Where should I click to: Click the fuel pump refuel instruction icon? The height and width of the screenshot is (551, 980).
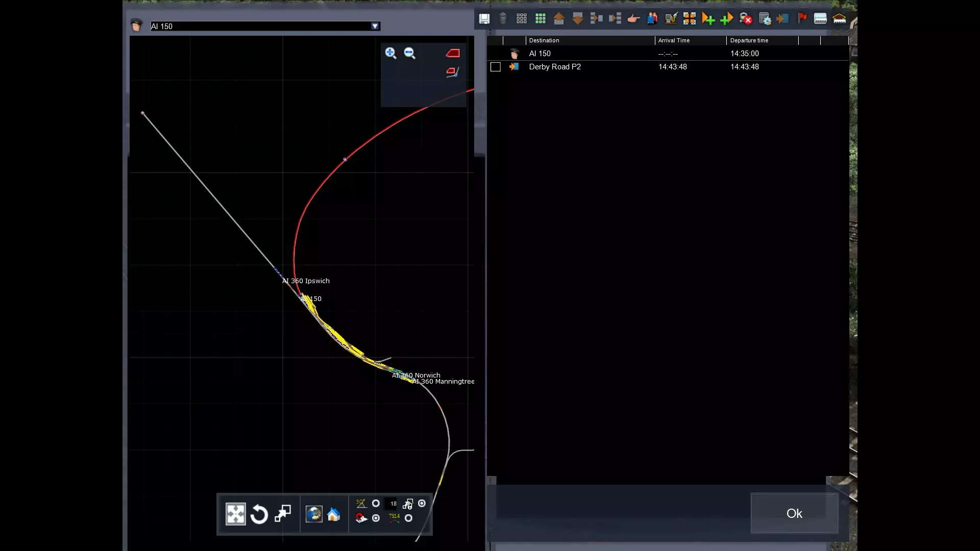671,19
